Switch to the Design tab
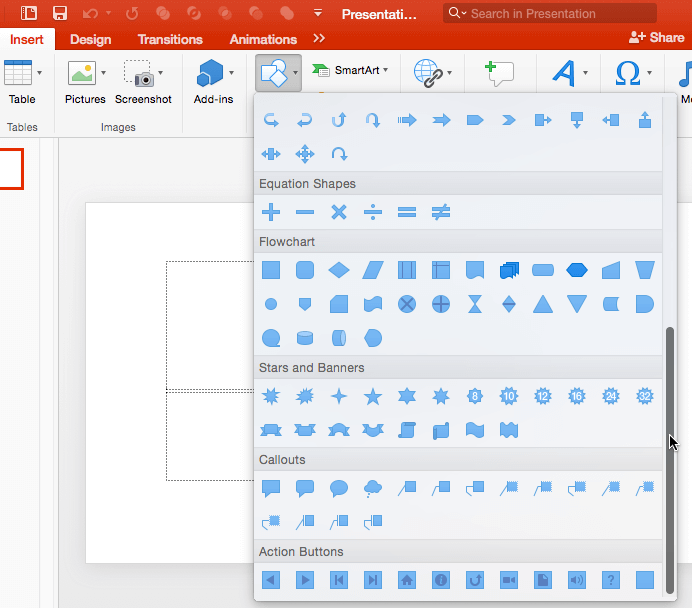This screenshot has width=692, height=608. [x=91, y=39]
